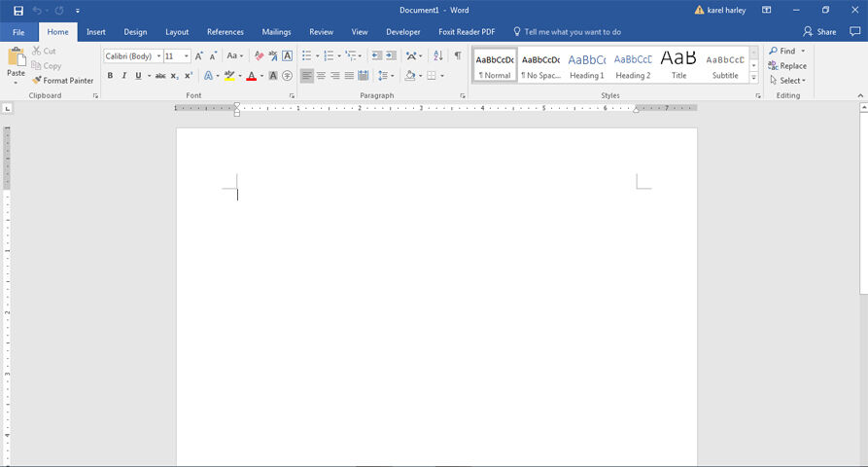Open the Change Case Aa menu

tap(234, 56)
